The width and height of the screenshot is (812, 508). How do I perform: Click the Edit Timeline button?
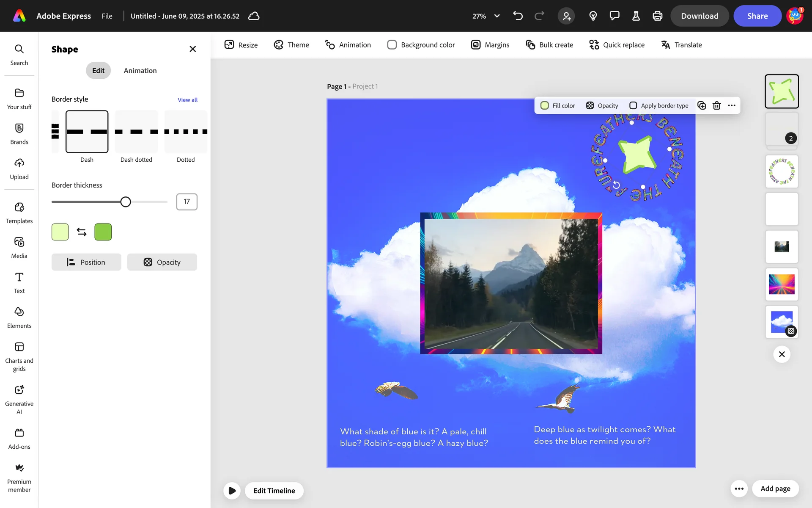tap(274, 491)
